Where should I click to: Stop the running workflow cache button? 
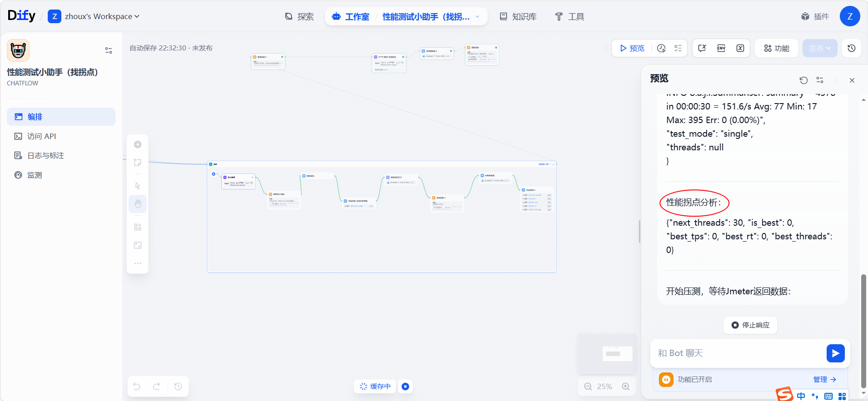coord(405,386)
